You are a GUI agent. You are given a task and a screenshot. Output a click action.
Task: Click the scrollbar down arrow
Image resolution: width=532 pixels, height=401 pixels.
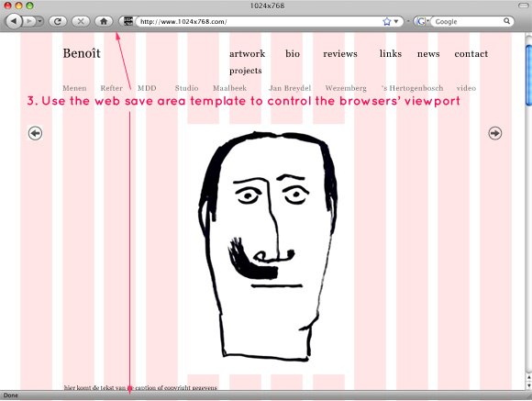coord(528,385)
